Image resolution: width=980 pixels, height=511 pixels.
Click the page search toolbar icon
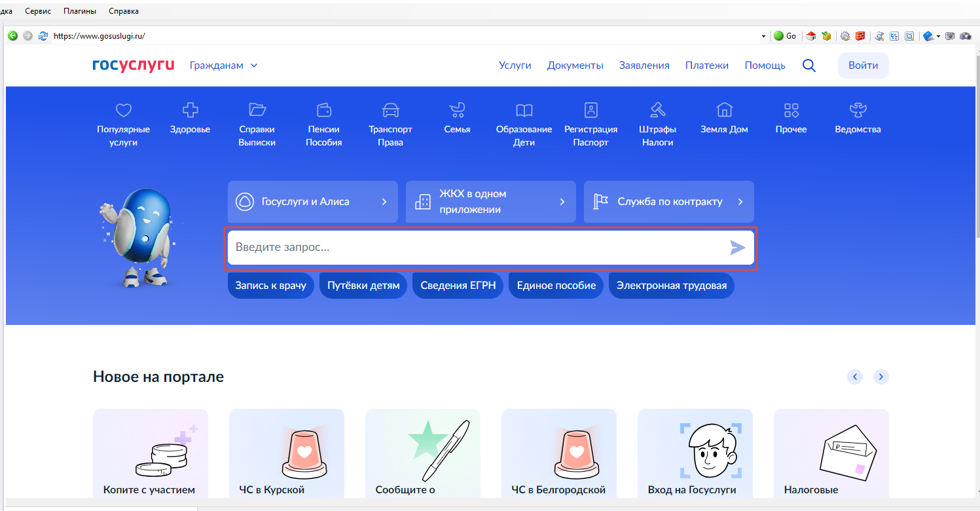coord(909,36)
